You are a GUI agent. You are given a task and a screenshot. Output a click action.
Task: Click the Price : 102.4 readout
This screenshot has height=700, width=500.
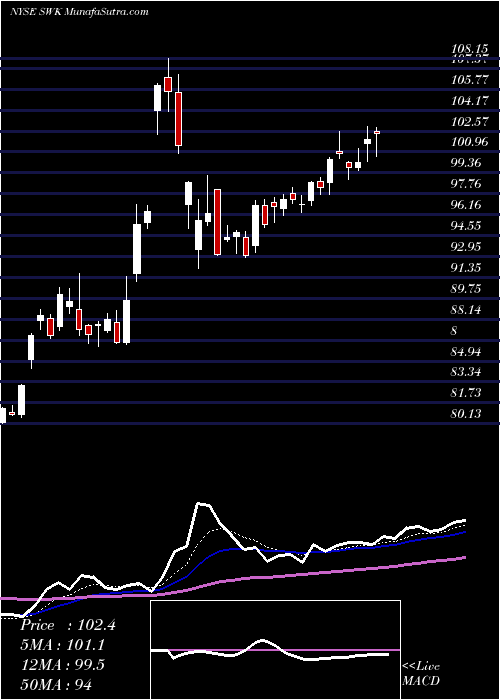point(68,625)
